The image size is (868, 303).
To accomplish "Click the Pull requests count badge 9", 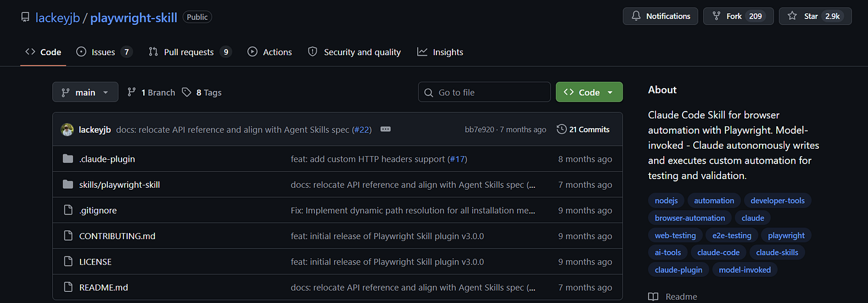I will [x=226, y=52].
